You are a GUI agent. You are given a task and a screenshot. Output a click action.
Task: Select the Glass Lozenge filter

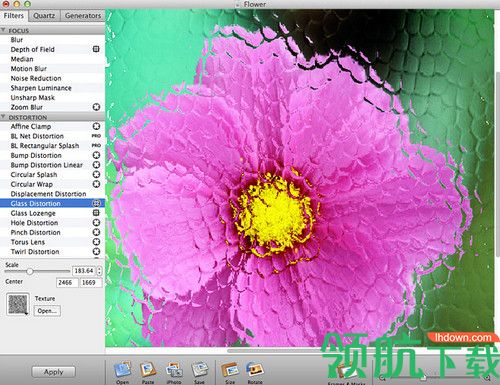click(52, 213)
